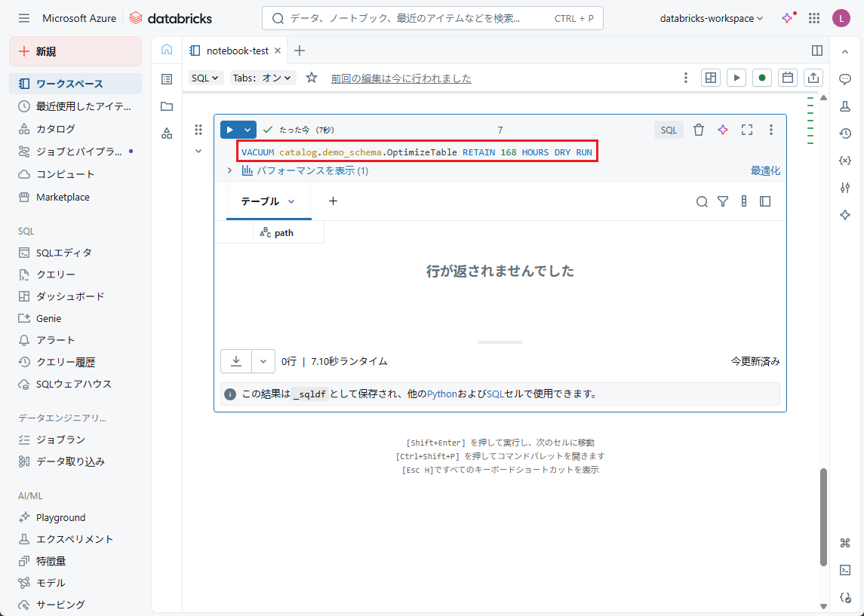Open the Databricks Assistant sparkle icon in cell
Viewport: 864px width, 616px height.
pos(722,130)
